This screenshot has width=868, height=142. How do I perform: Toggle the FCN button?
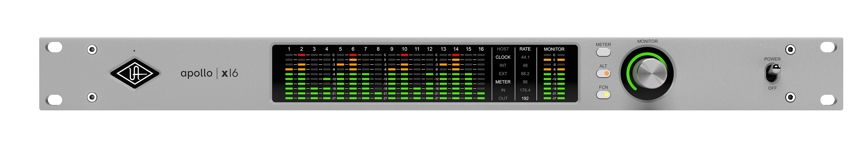point(603,95)
